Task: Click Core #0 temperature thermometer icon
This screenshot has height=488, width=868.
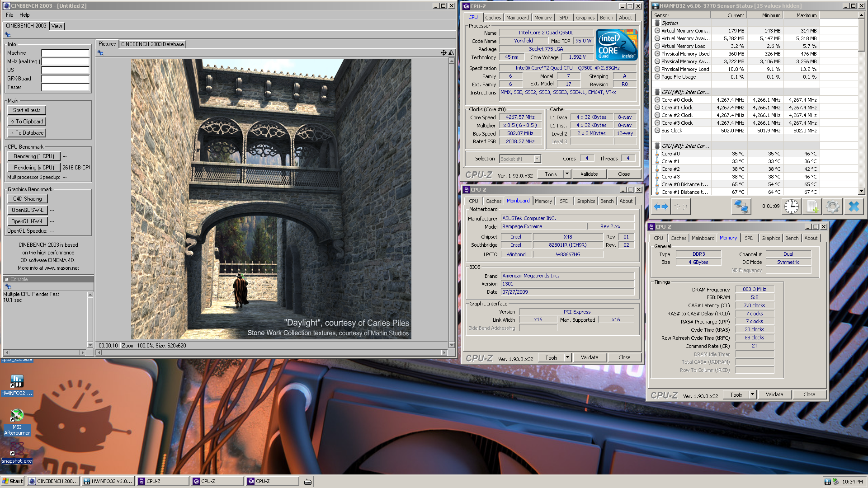Action: click(657, 154)
